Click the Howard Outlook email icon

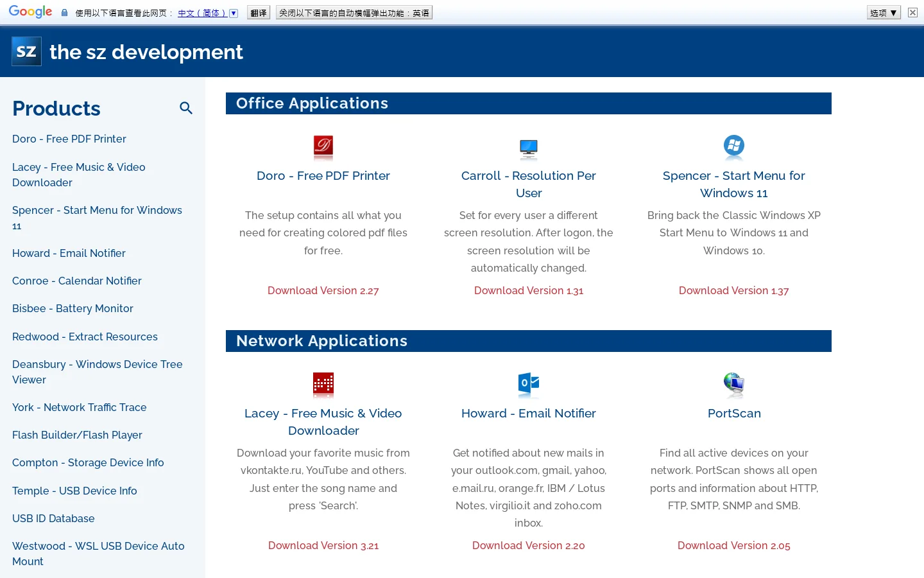pyautogui.click(x=529, y=384)
